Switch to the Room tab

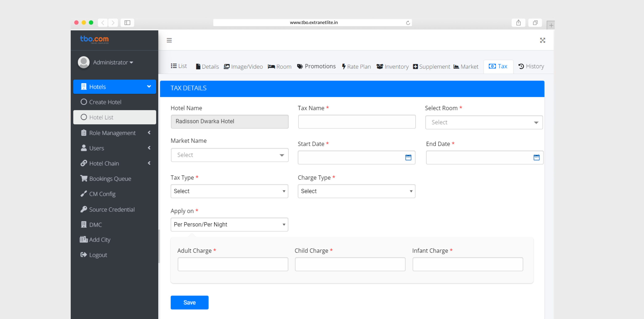tap(280, 67)
